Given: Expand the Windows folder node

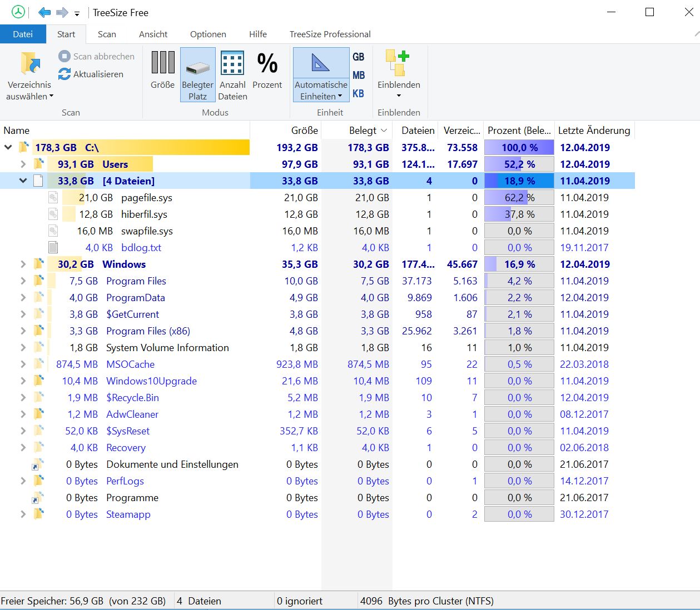Looking at the screenshot, I should [x=23, y=264].
